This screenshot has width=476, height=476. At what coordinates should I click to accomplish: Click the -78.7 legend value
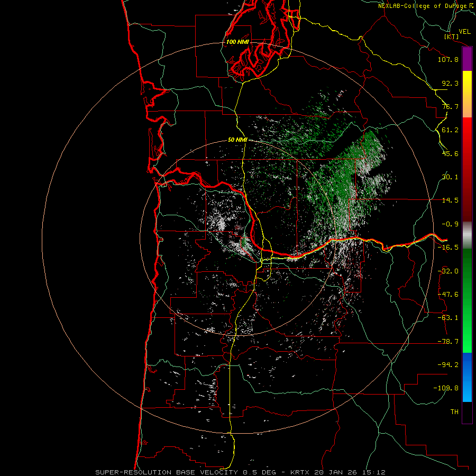(x=448, y=342)
